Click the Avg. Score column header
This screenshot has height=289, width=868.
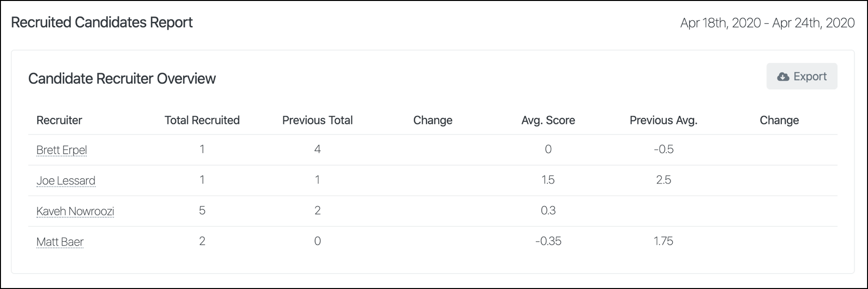click(548, 120)
